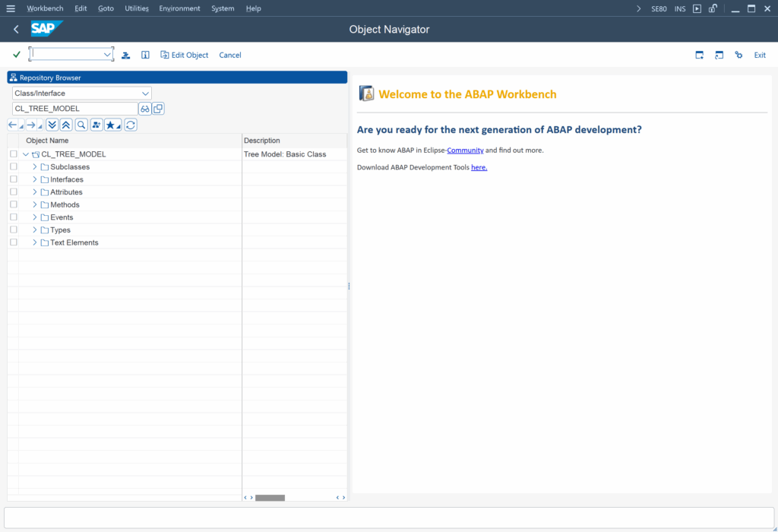Image resolution: width=778 pixels, height=532 pixels.
Task: Open the Help menu
Action: tap(253, 8)
